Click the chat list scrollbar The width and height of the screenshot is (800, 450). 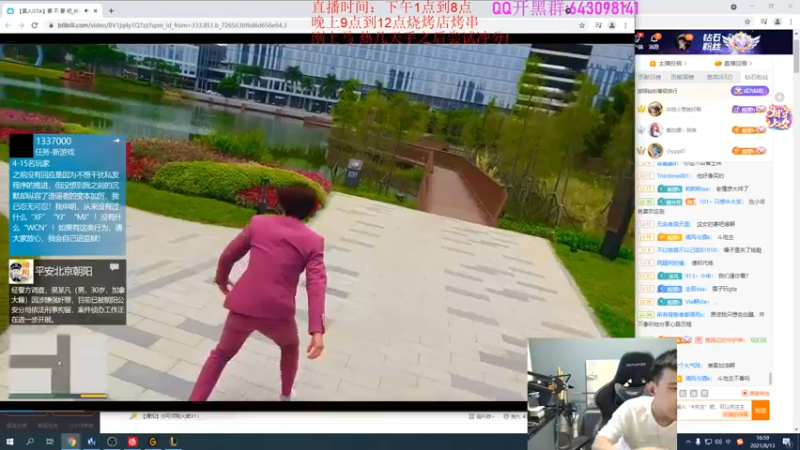tap(770, 378)
